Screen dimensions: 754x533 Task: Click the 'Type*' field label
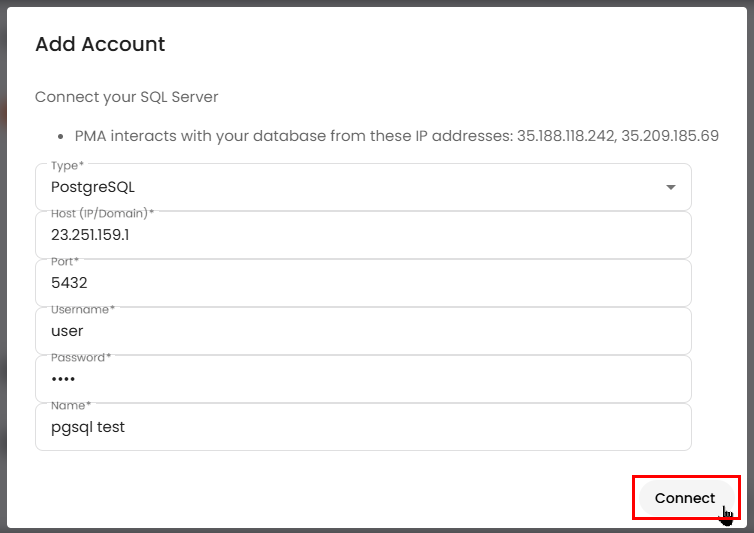67,164
